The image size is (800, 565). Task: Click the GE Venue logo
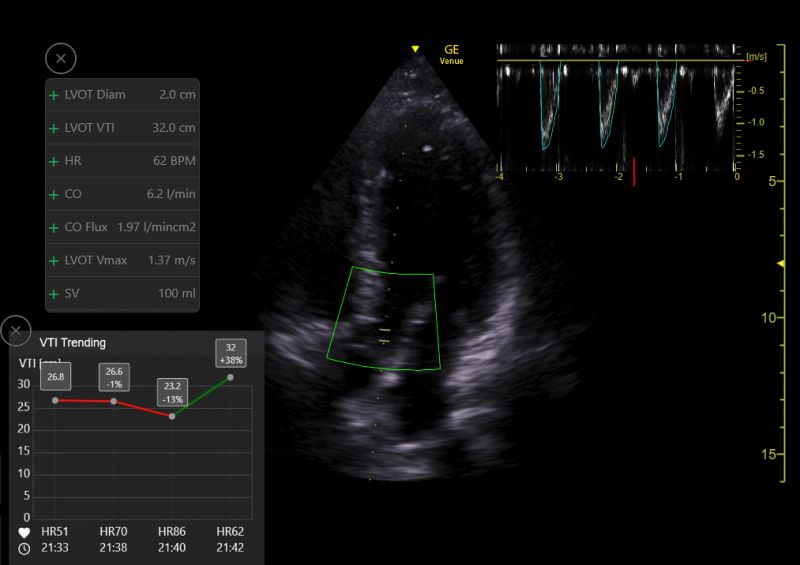point(452,54)
